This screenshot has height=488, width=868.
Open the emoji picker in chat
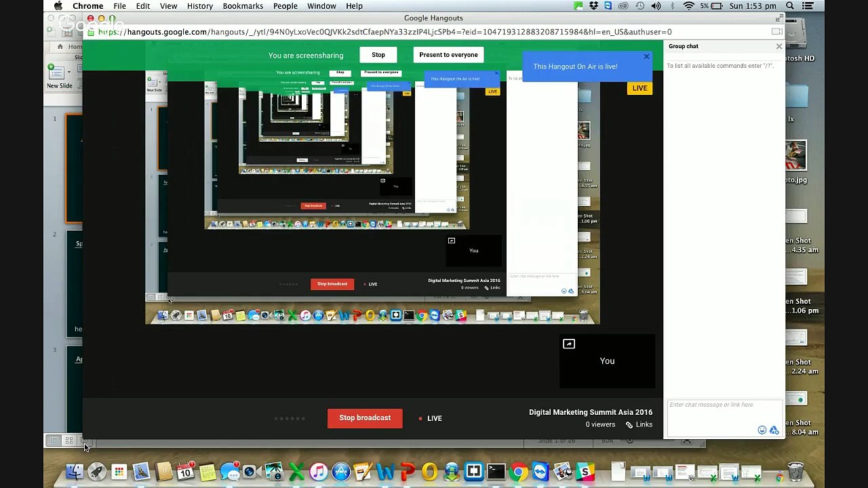point(762,430)
